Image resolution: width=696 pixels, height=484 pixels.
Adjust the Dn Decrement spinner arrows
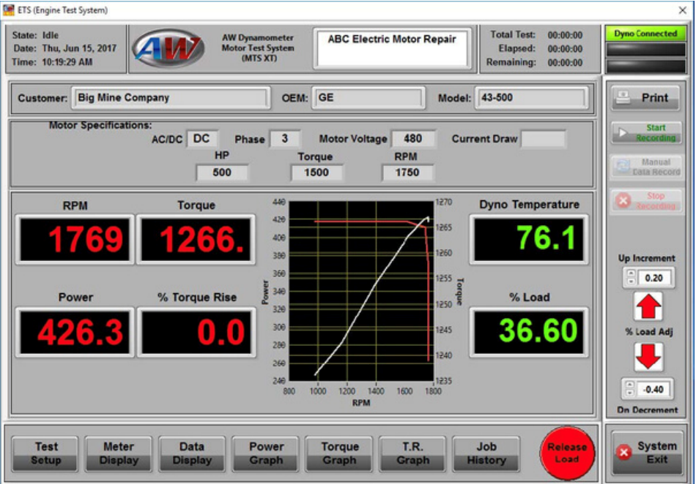point(629,389)
